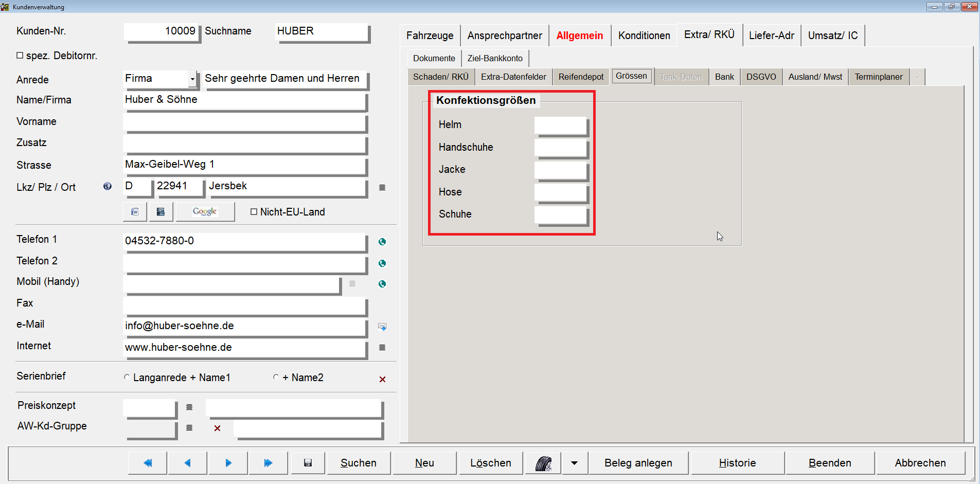Create a new customer with Neu
Viewport: 980px width, 484px height.
pos(424,463)
